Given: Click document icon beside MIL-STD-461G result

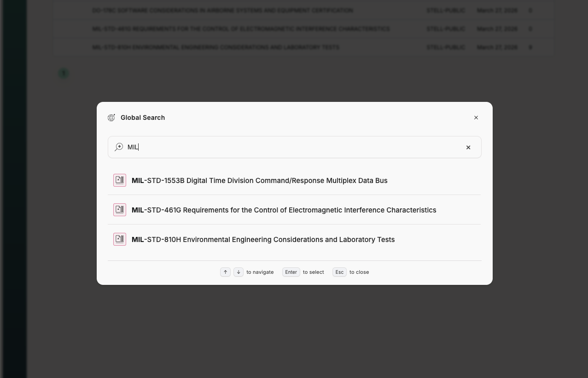Looking at the screenshot, I should pos(120,210).
